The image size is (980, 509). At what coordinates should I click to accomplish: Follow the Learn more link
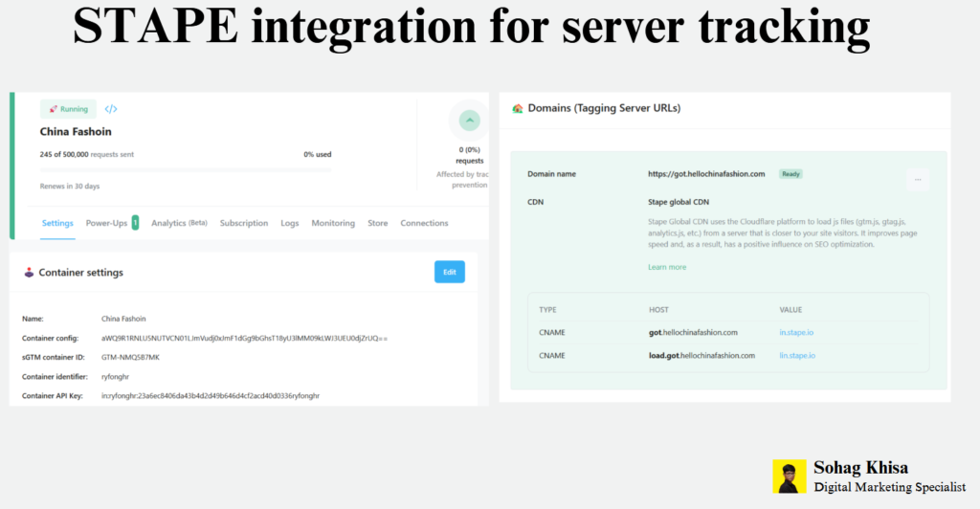point(667,267)
